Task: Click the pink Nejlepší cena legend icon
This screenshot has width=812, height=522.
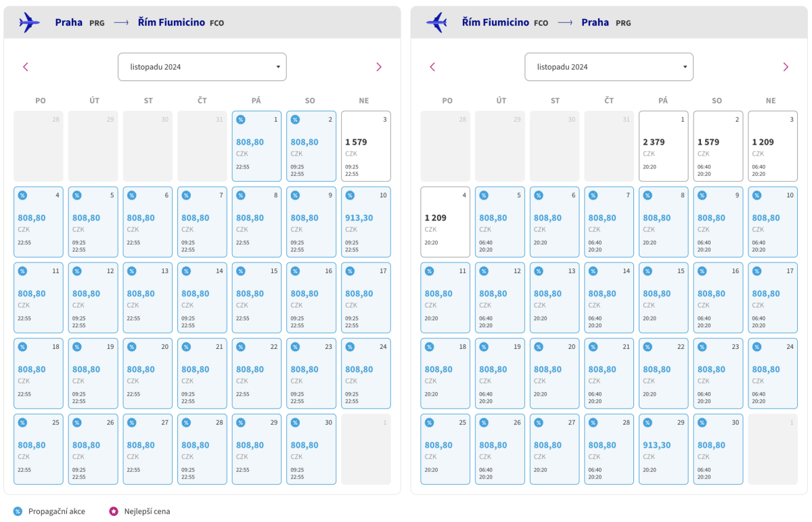Action: click(x=113, y=511)
